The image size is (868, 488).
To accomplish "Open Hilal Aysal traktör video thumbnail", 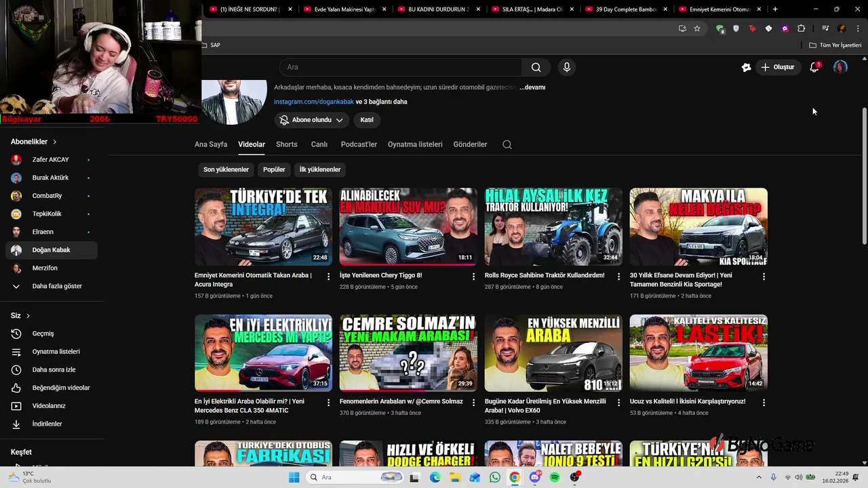I will tap(553, 226).
